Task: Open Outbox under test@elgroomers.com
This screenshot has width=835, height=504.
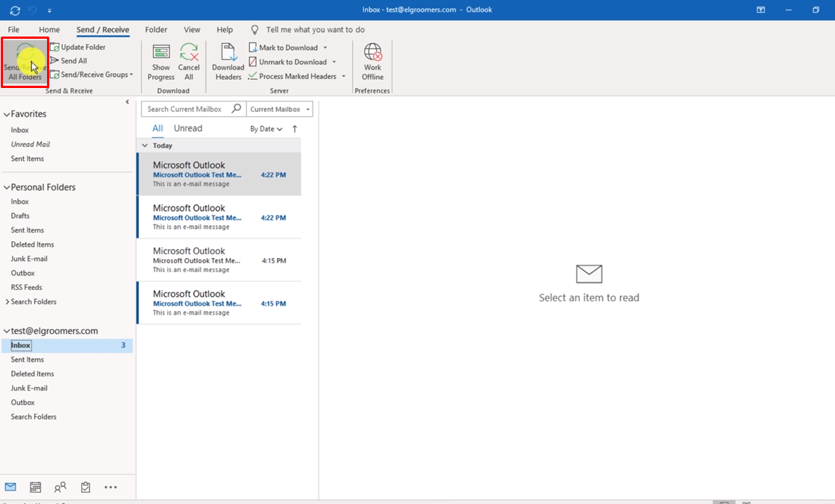Action: tap(23, 403)
